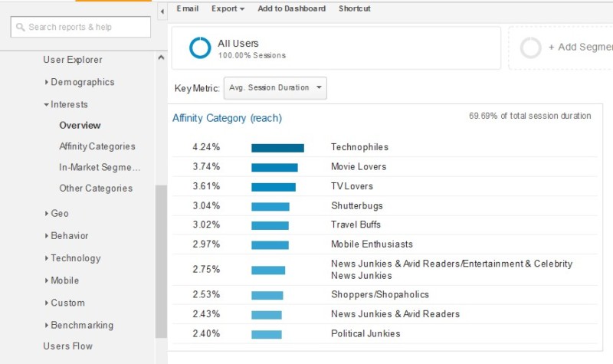Open the Users Flow report
The height and width of the screenshot is (364, 613).
67,346
